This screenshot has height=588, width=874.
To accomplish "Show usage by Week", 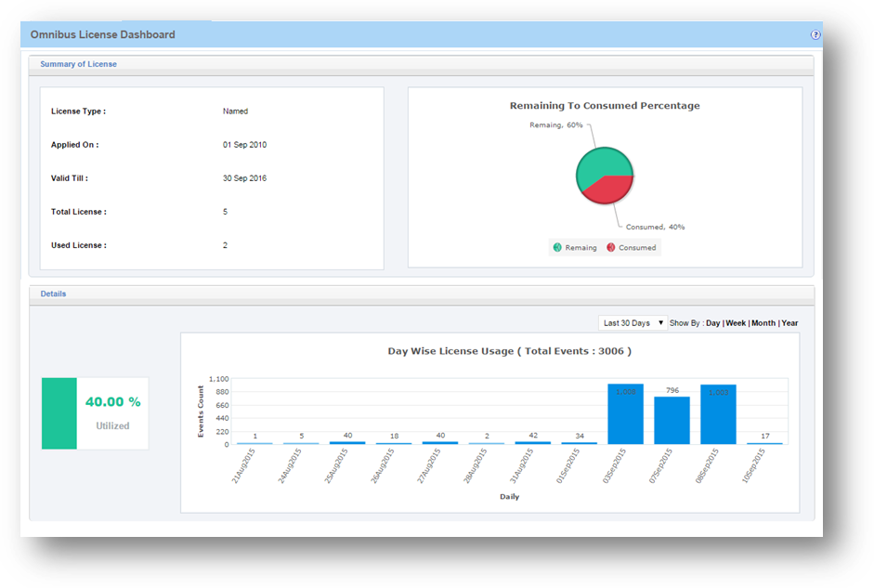I will 736,323.
